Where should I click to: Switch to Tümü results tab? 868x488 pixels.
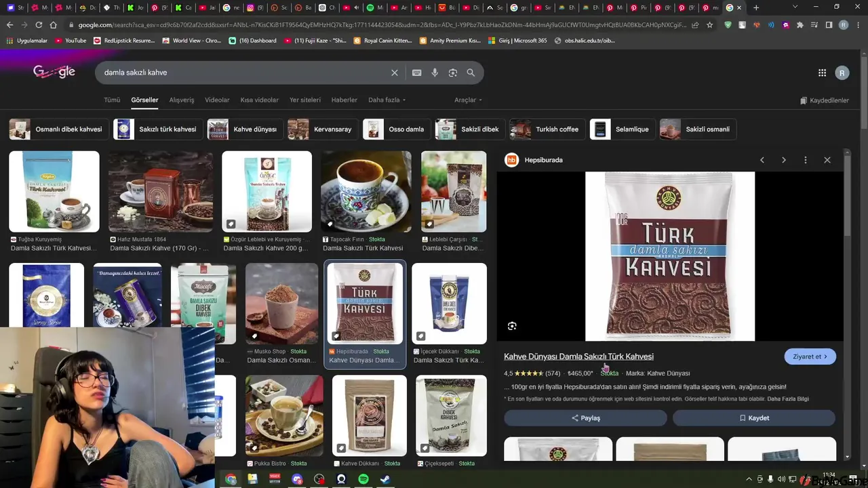click(x=112, y=100)
